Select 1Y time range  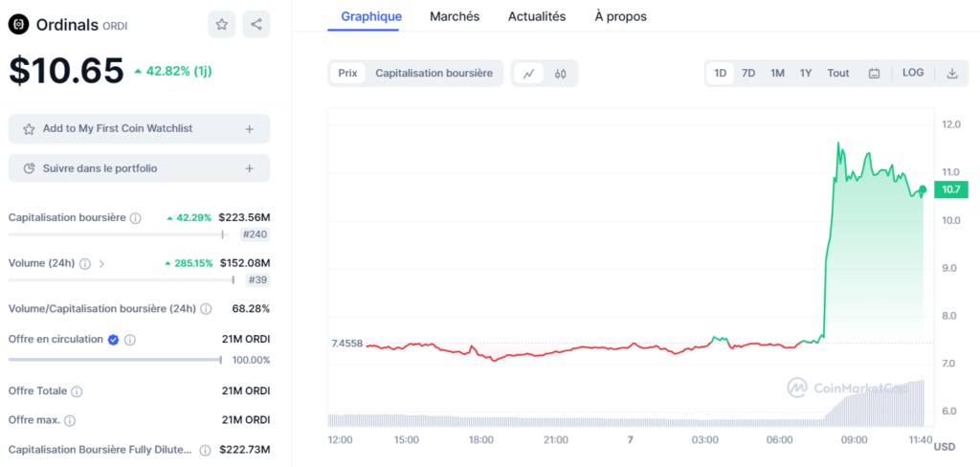click(x=806, y=73)
